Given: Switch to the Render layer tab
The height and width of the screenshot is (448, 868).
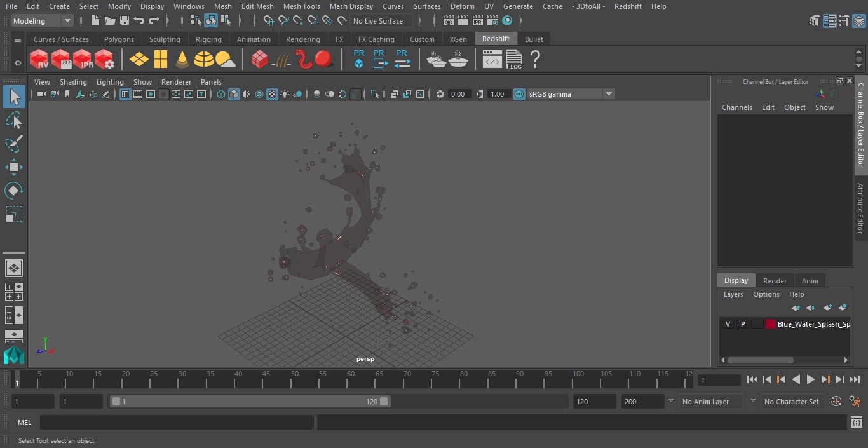Looking at the screenshot, I should point(775,281).
